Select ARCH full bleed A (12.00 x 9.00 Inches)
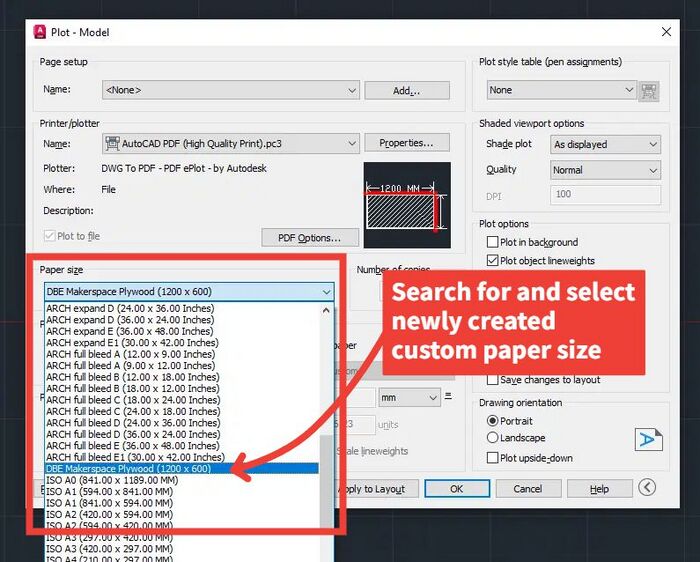 pos(182,354)
